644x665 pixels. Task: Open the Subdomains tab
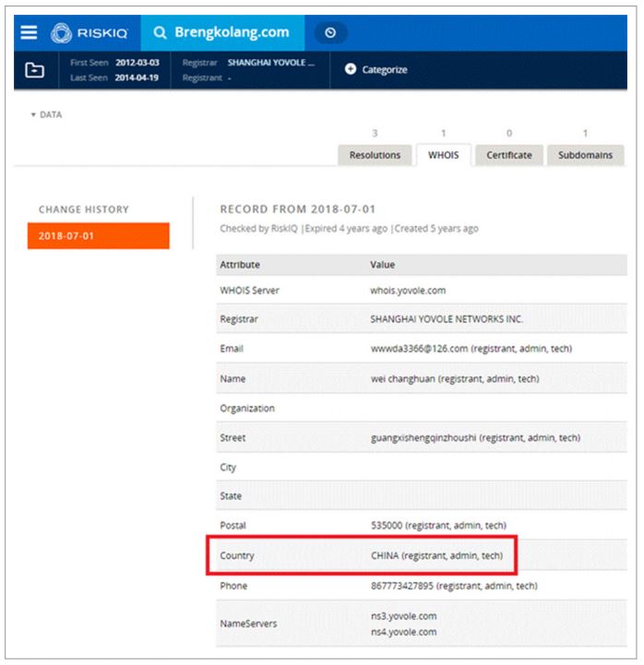[x=585, y=155]
